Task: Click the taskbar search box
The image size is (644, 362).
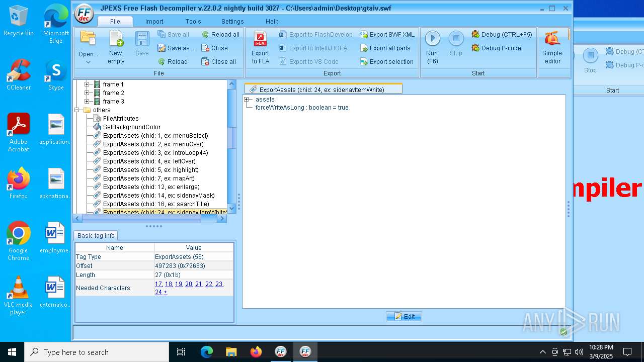Action: tap(97, 352)
